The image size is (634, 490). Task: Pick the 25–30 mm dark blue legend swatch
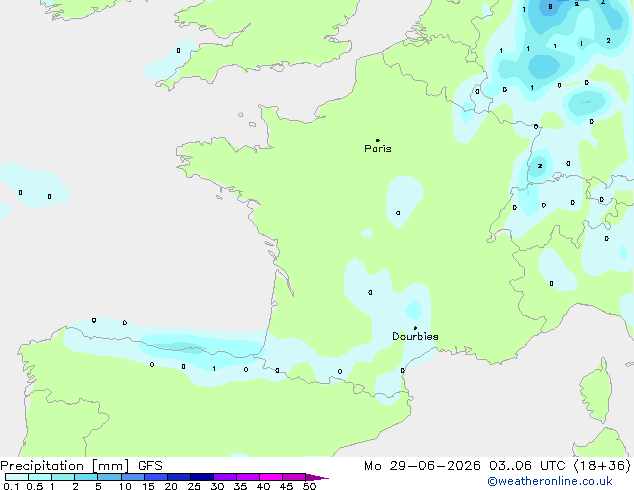coord(202,477)
